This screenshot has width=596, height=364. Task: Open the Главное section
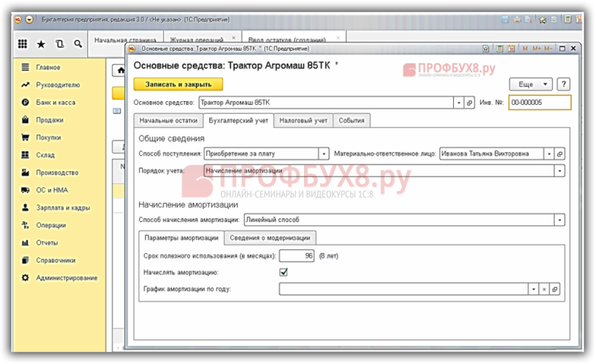coord(48,67)
